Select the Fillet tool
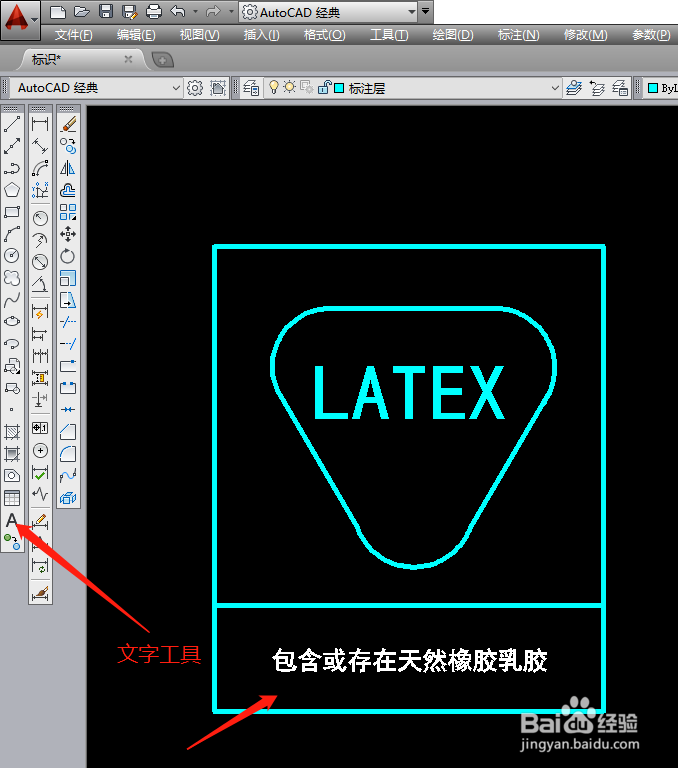This screenshot has width=678, height=768. point(68,454)
